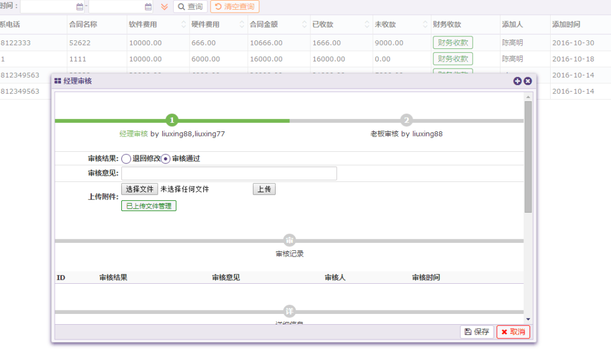
Task: Sort by 软件费用 column sort arrows
Action: click(183, 25)
